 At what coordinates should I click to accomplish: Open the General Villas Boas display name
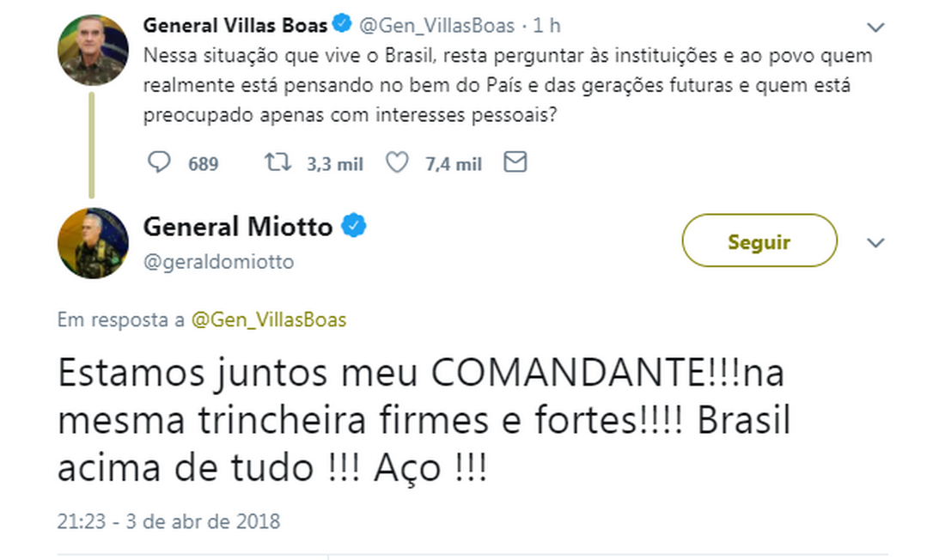[235, 26]
